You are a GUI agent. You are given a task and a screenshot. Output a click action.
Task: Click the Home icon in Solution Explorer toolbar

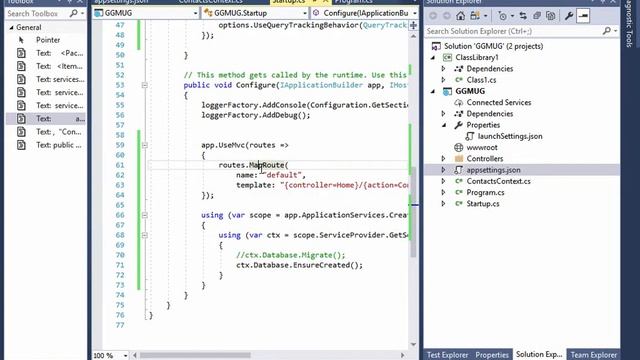pyautogui.click(x=460, y=16)
